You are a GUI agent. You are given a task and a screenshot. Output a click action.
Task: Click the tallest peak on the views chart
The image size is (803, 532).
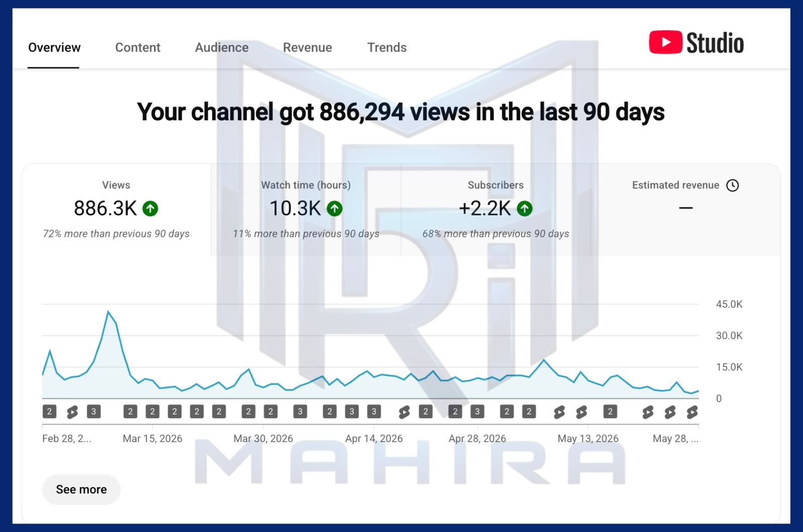(x=108, y=312)
